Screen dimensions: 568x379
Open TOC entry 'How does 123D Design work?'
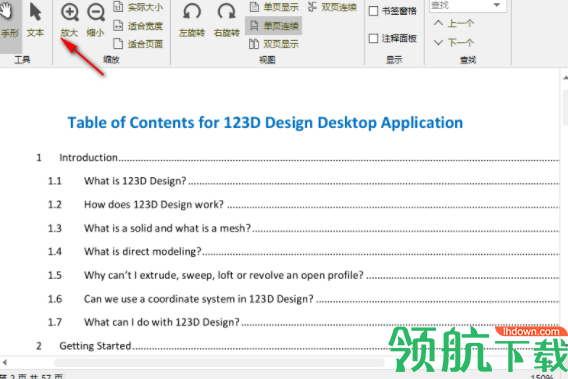pos(304,204)
